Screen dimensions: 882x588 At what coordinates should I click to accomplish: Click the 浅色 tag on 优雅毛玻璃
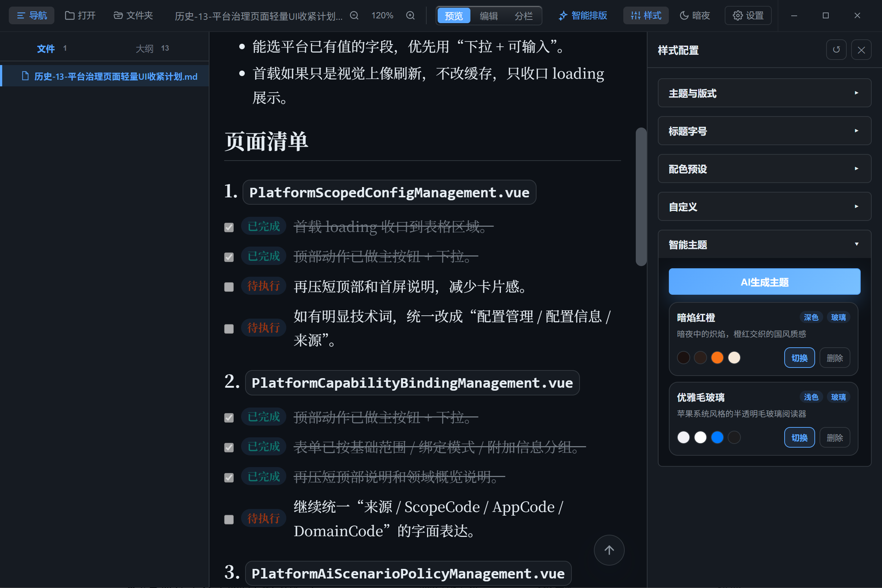pyautogui.click(x=811, y=397)
